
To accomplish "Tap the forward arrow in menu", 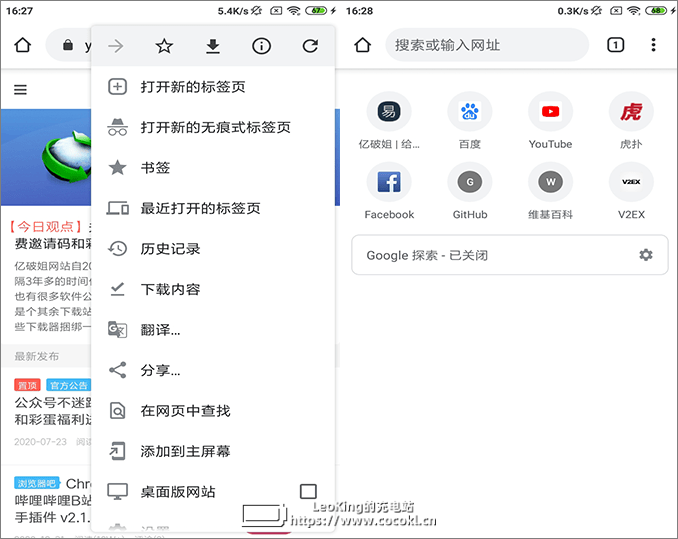I will [115, 46].
